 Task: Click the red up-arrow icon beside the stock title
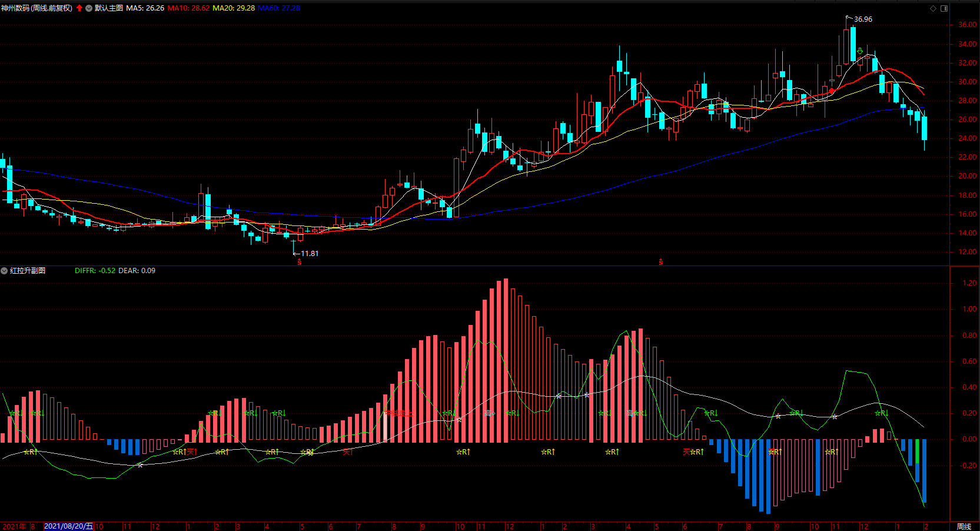(79, 8)
